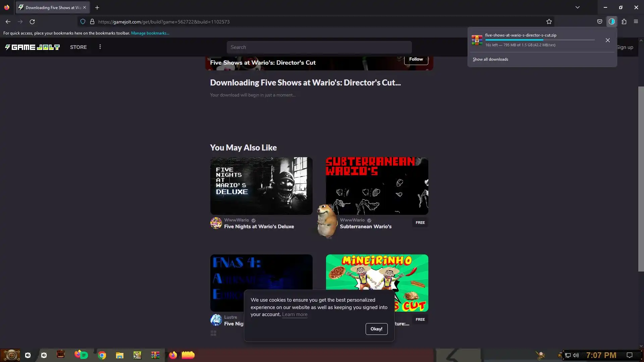Screen dimensions: 644x362
Task: Cancel the zip download in progress
Action: [608, 40]
